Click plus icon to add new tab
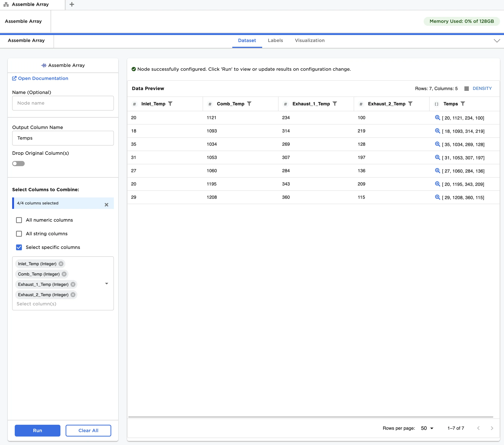This screenshot has height=445, width=504. tap(72, 4)
